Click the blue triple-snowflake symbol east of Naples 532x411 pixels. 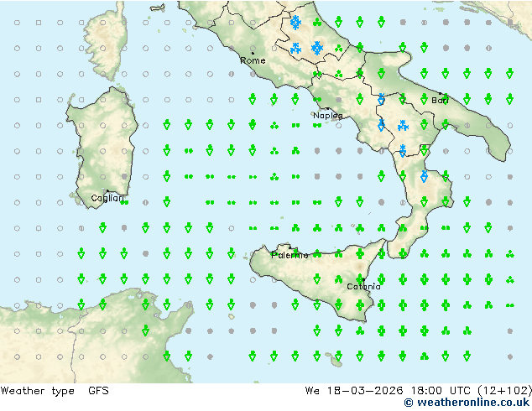point(403,126)
